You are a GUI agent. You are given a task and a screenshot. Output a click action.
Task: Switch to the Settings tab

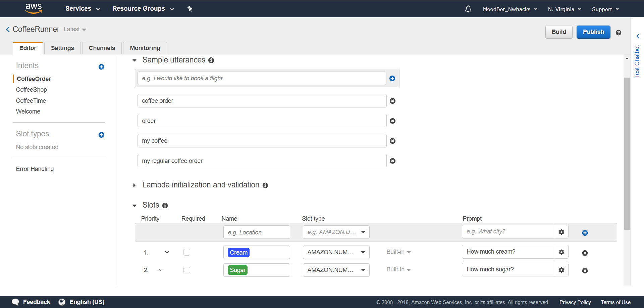click(62, 48)
